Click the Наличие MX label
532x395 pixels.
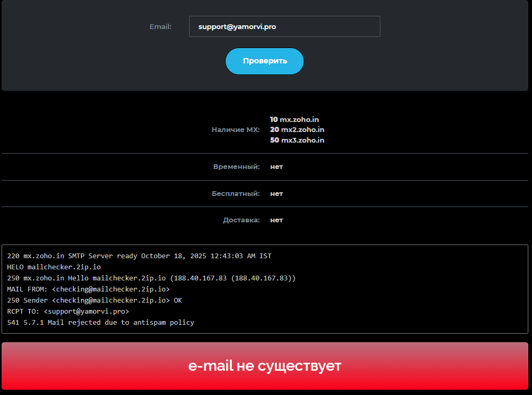pyautogui.click(x=236, y=129)
